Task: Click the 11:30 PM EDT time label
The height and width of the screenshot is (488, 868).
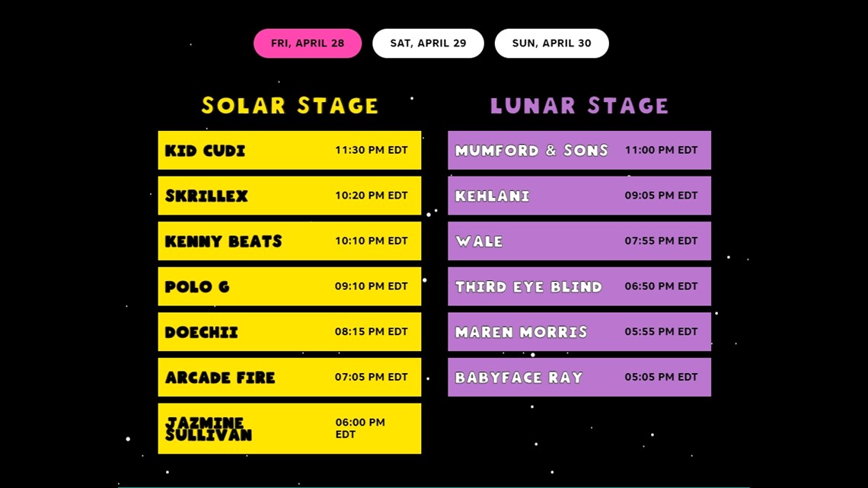Action: coord(372,150)
